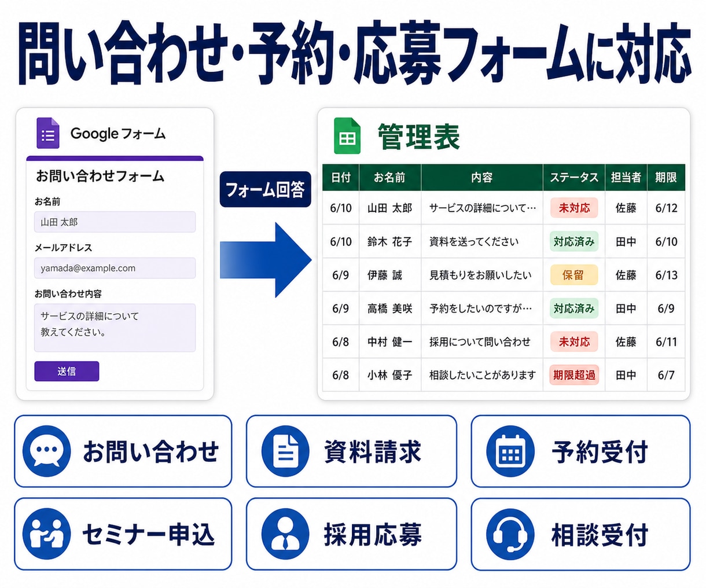Click the 担当者 column header
This screenshot has width=706, height=588.
[626, 178]
